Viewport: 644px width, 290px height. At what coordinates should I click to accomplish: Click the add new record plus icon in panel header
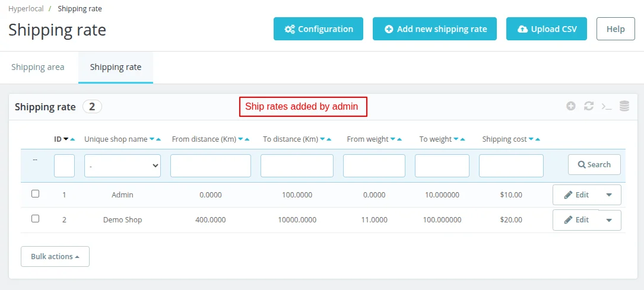(571, 106)
